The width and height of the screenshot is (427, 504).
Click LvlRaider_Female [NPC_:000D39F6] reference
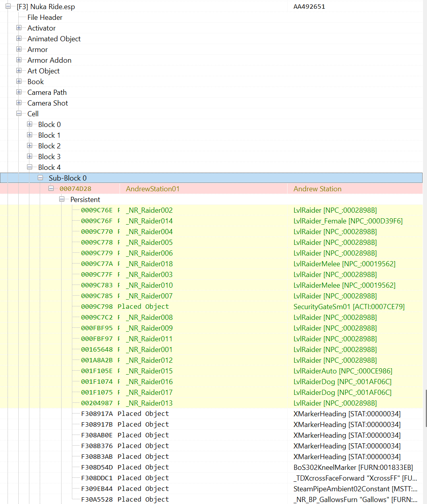pyautogui.click(x=348, y=221)
